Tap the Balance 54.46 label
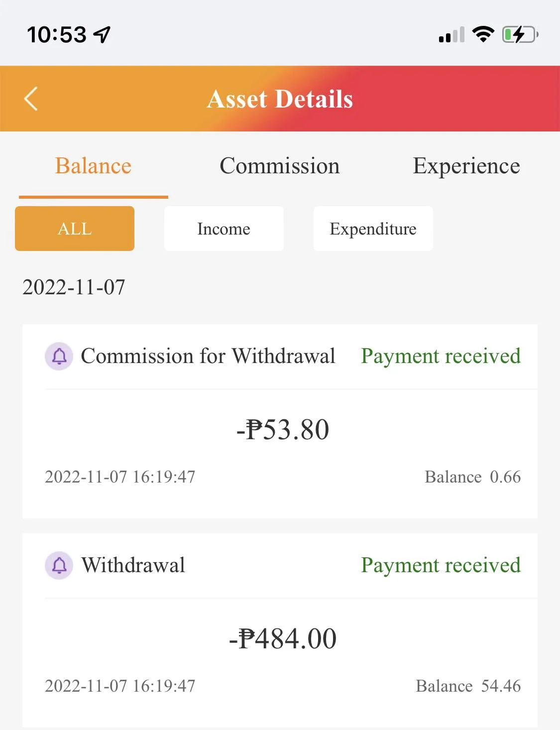Image resolution: width=560 pixels, height=730 pixels. tap(468, 686)
